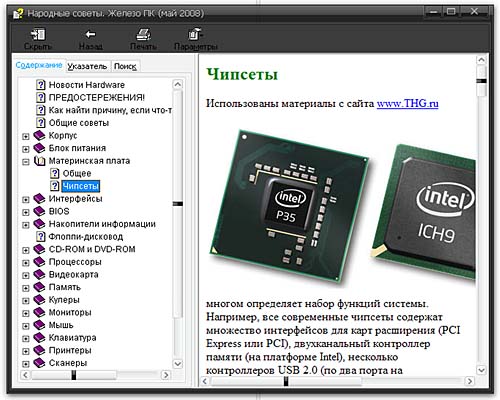
Task: Expand the CD-ROM и DVD-ROM node
Action: [x=25, y=250]
